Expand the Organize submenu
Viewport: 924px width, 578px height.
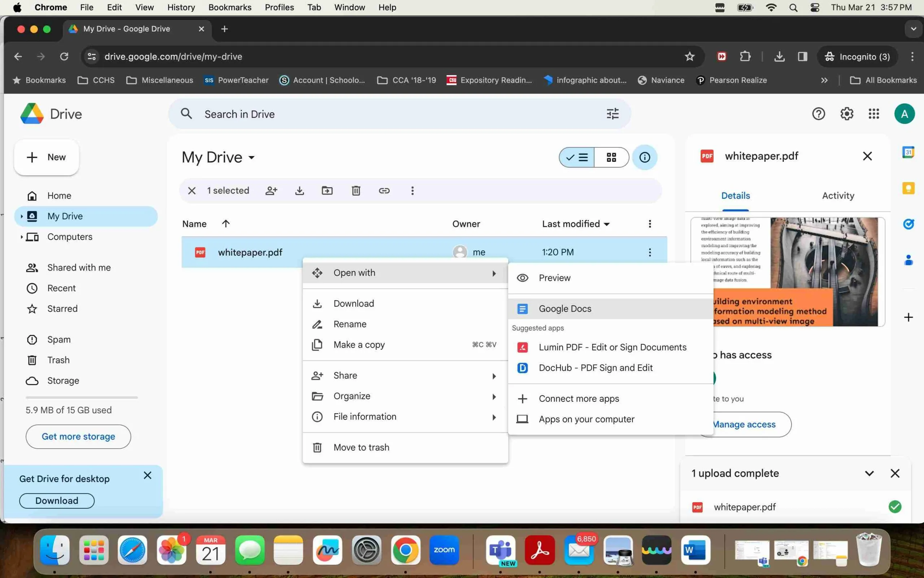coord(405,396)
